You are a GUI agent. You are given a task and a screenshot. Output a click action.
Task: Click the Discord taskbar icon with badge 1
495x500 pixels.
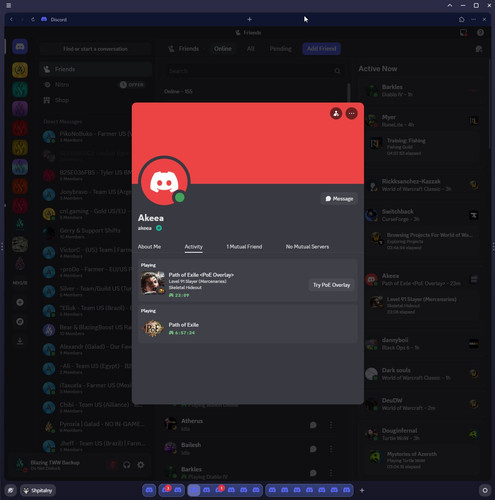pyautogui.click(x=219, y=490)
